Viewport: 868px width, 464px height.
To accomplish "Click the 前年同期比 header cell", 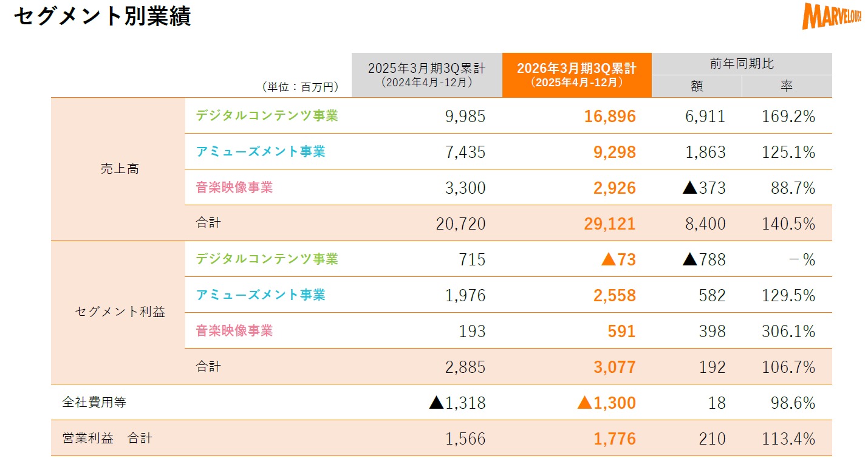I will coord(742,63).
